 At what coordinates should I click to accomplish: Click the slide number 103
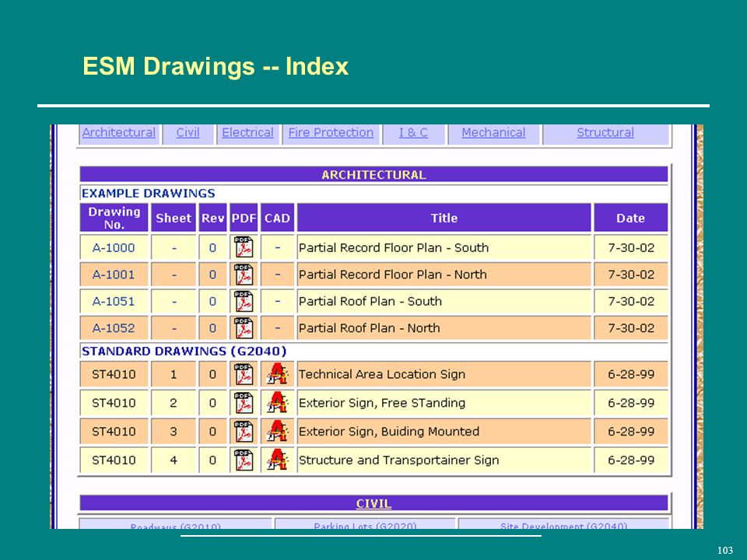[x=725, y=550]
